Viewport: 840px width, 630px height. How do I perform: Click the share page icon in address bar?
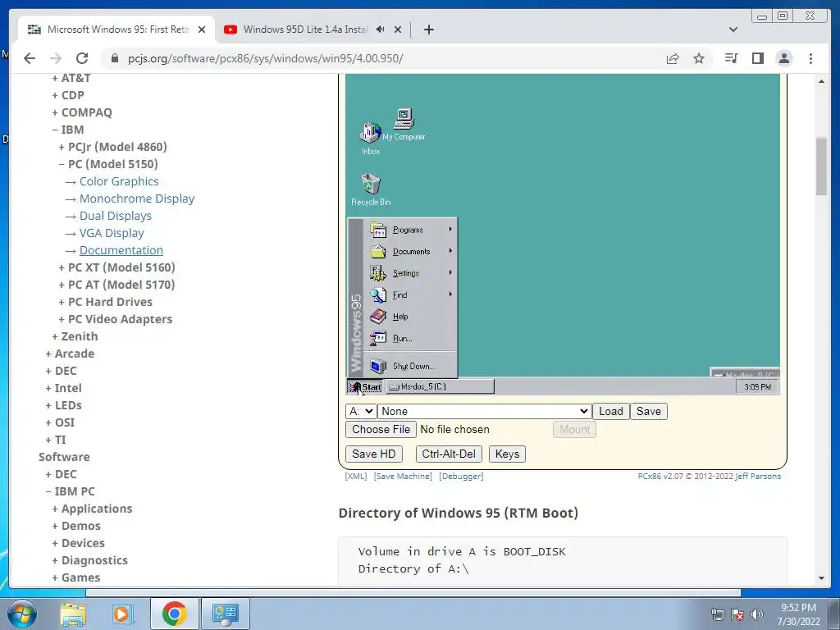673,58
